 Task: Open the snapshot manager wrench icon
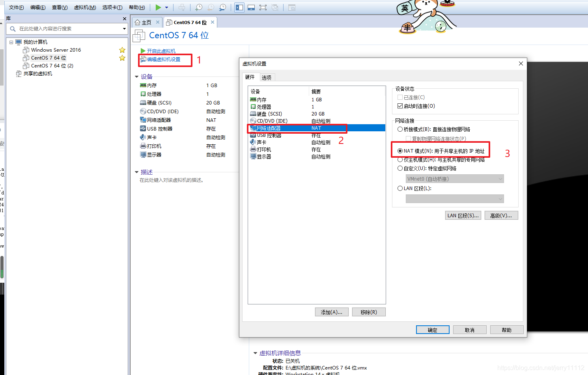click(x=223, y=7)
